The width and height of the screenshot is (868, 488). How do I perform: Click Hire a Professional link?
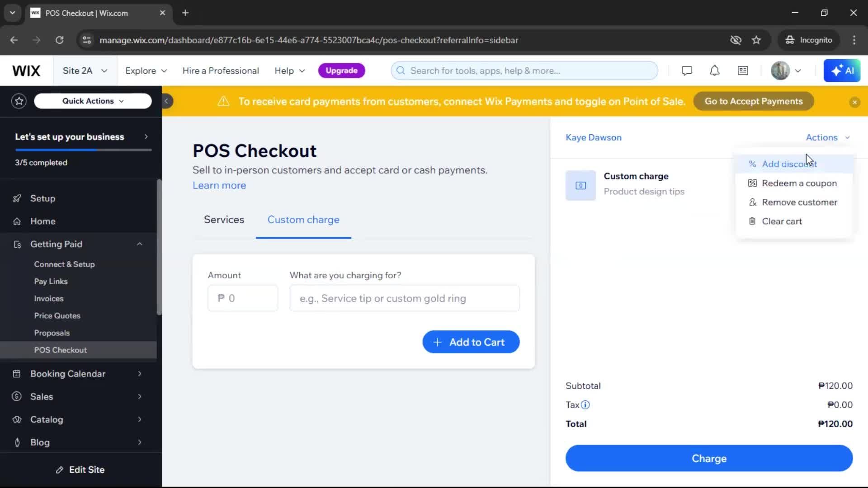click(221, 71)
